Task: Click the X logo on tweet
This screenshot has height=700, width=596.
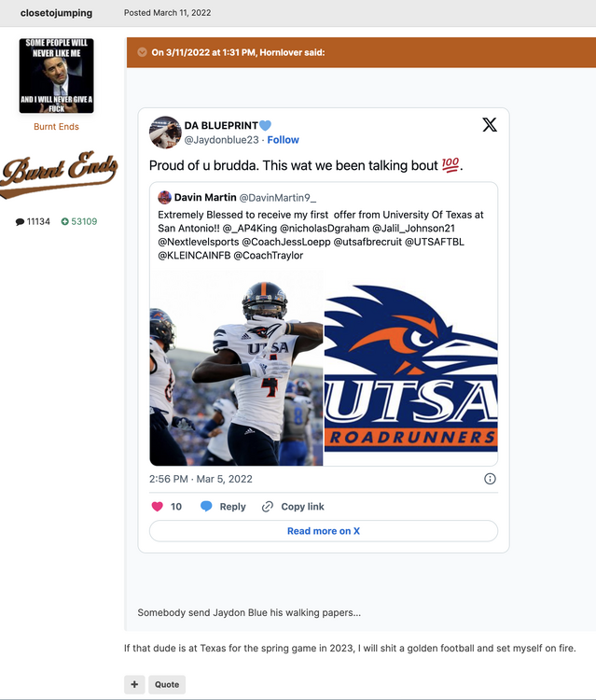Action: (x=490, y=124)
